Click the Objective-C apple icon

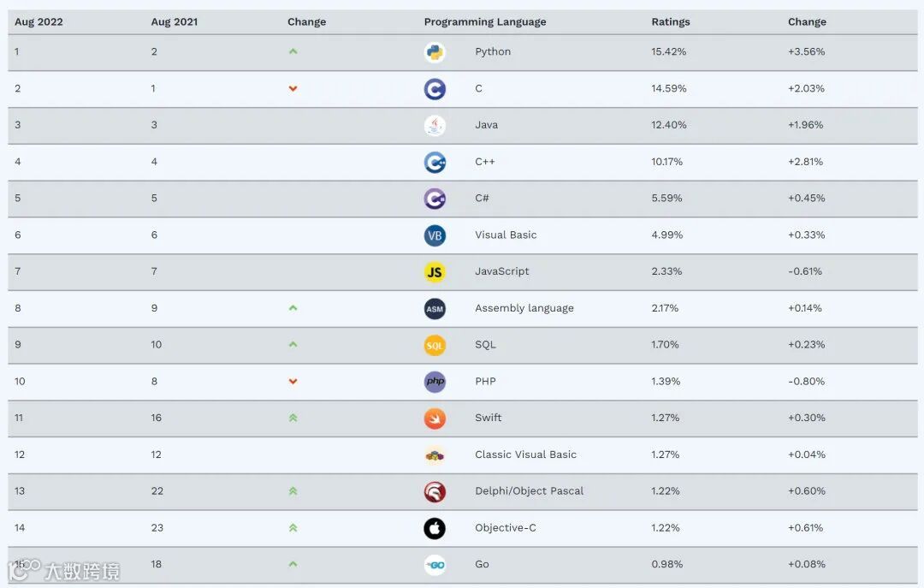click(435, 528)
